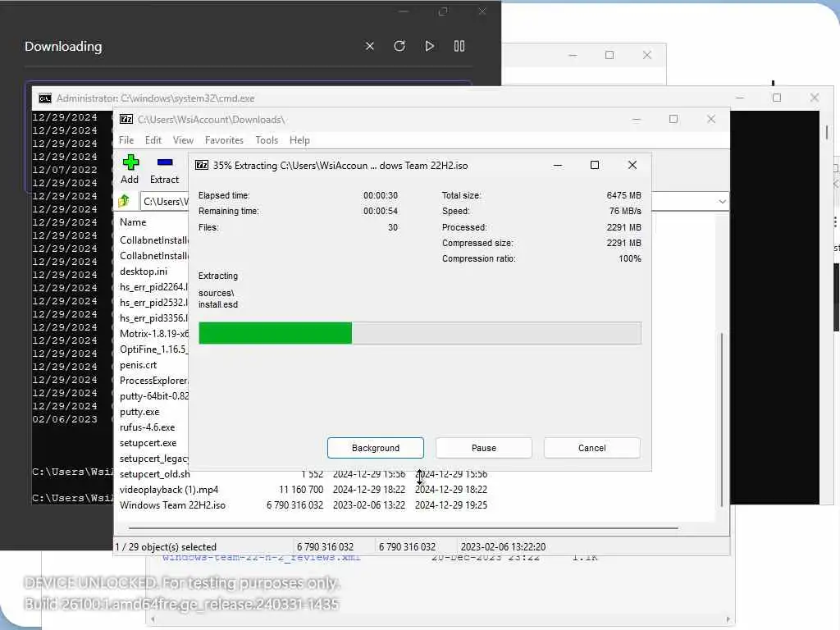Image resolution: width=840 pixels, height=630 pixels.
Task: Minimize the extraction progress dialog
Action: click(x=558, y=165)
